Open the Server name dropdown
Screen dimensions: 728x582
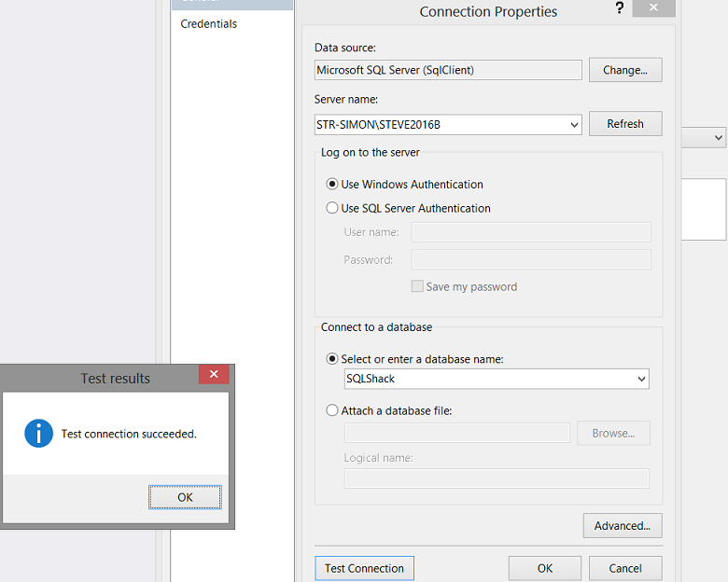tap(574, 124)
